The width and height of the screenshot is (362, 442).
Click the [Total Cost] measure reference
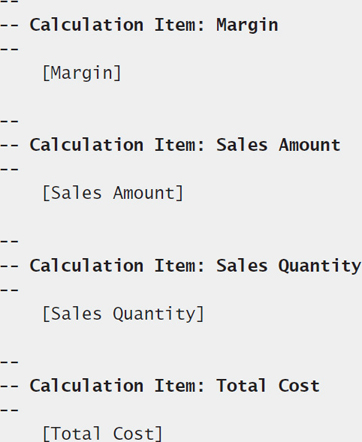tap(102, 434)
